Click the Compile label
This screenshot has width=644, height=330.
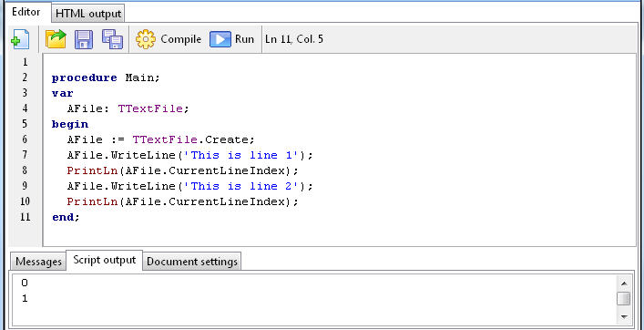tap(180, 39)
